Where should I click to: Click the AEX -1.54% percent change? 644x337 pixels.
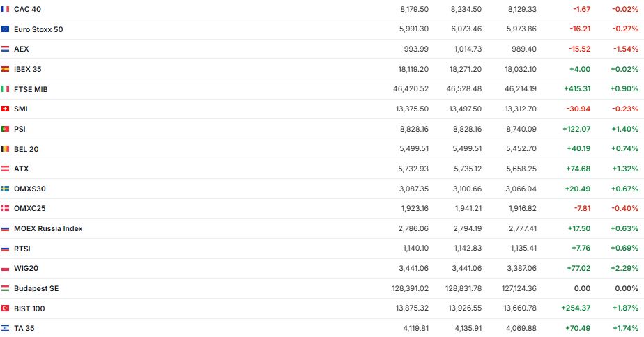coord(625,49)
